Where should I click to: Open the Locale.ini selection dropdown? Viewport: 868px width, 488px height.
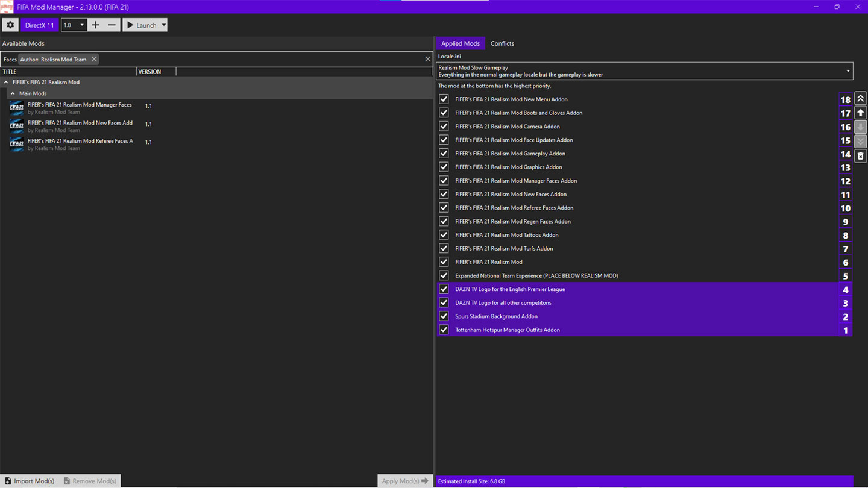click(644, 70)
